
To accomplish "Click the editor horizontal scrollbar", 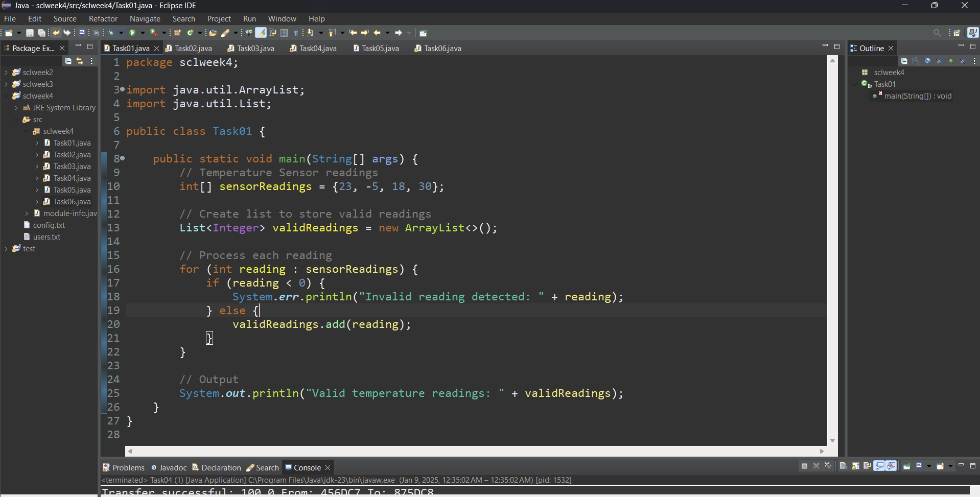I will [x=475, y=451].
